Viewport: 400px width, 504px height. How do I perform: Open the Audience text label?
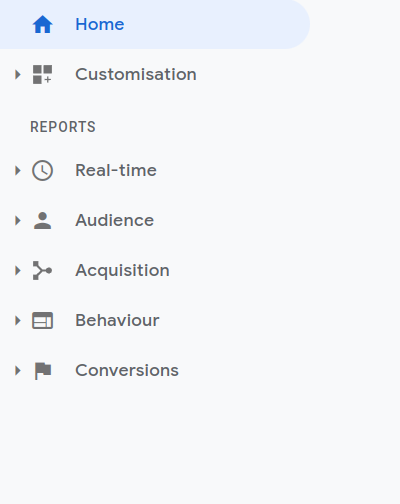pyautogui.click(x=114, y=220)
